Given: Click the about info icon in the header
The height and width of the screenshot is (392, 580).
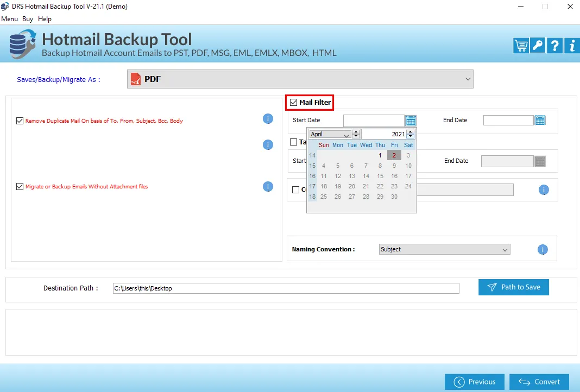Looking at the screenshot, I should tap(572, 46).
